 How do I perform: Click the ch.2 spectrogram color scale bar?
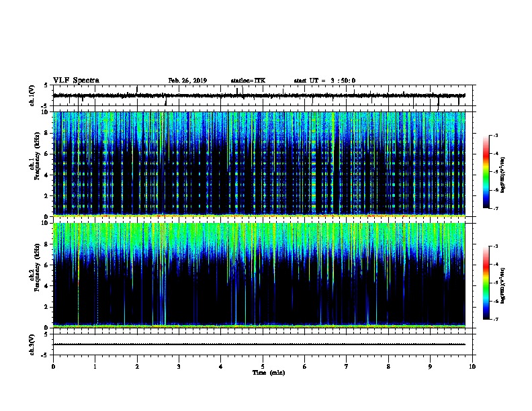pos(486,283)
